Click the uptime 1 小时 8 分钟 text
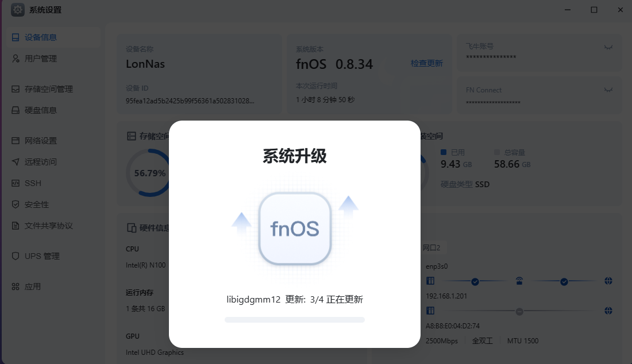 (x=325, y=99)
